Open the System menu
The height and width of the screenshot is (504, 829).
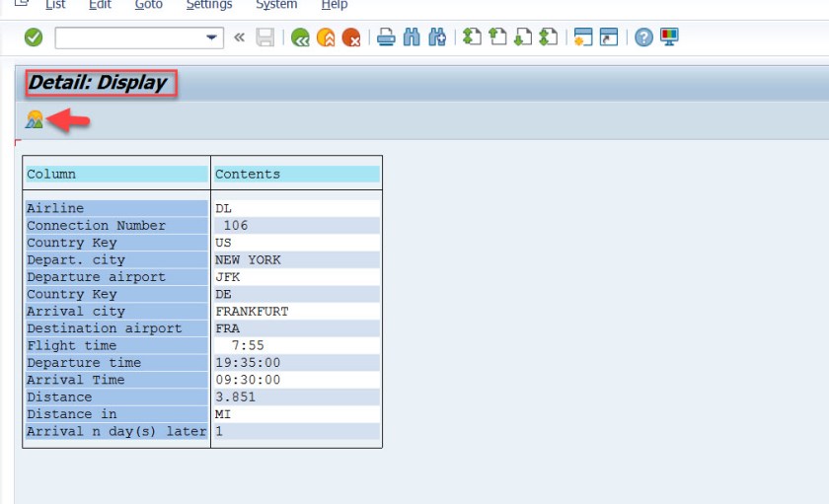(276, 5)
